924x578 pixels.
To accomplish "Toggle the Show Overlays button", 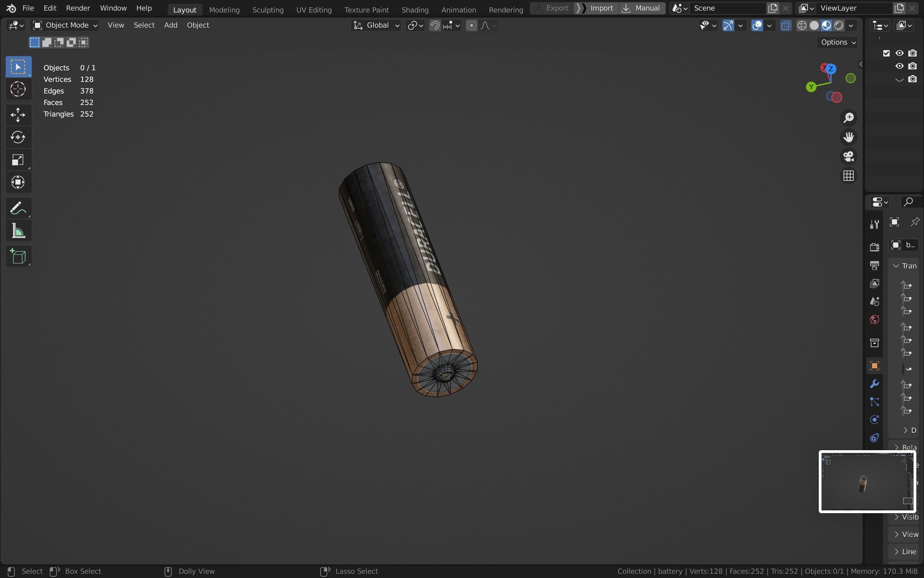I will click(757, 26).
